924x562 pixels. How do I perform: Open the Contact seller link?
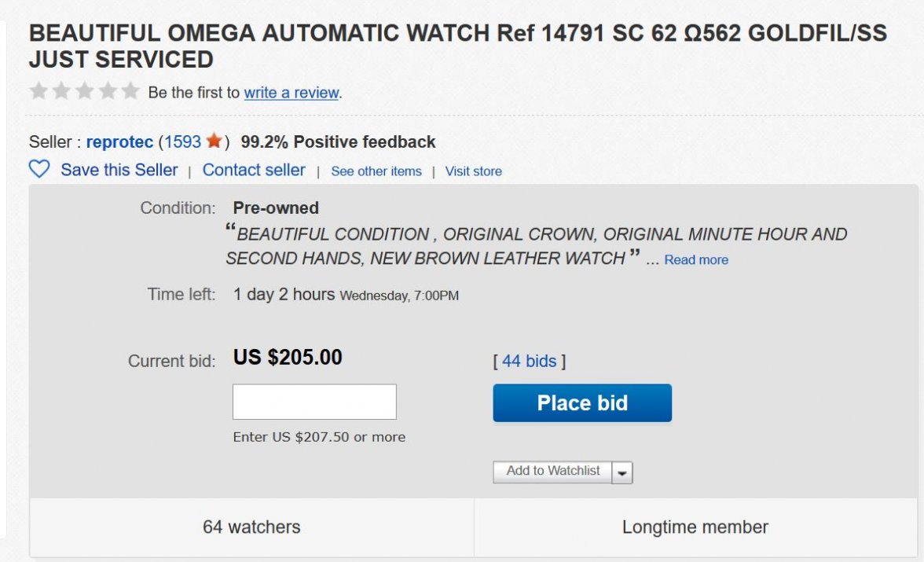[254, 170]
